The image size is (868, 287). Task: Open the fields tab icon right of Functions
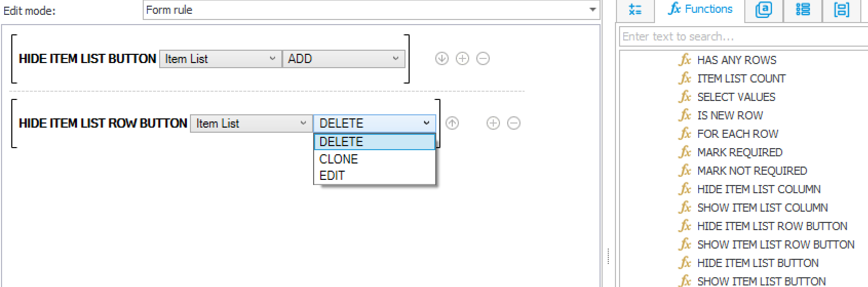pos(764,10)
